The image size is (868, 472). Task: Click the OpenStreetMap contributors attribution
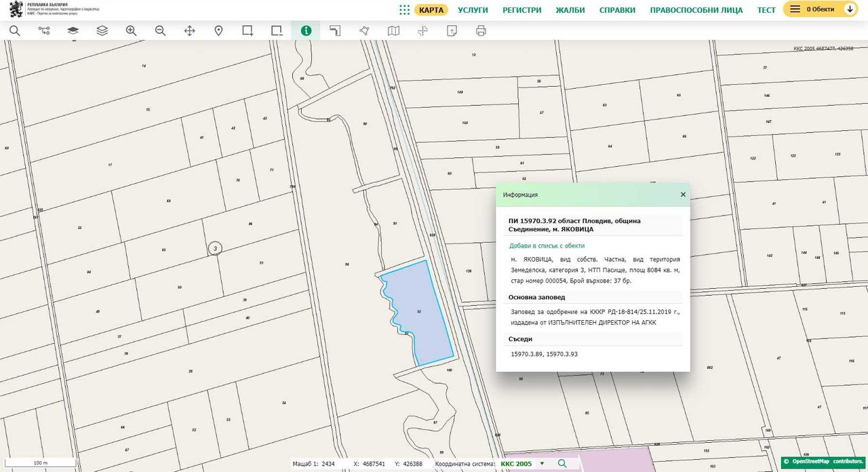coord(824,462)
